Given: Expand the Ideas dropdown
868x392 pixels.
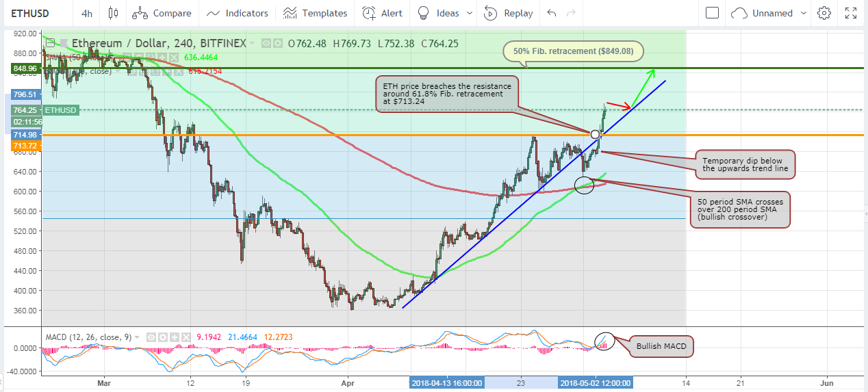Looking at the screenshot, I should [x=470, y=13].
